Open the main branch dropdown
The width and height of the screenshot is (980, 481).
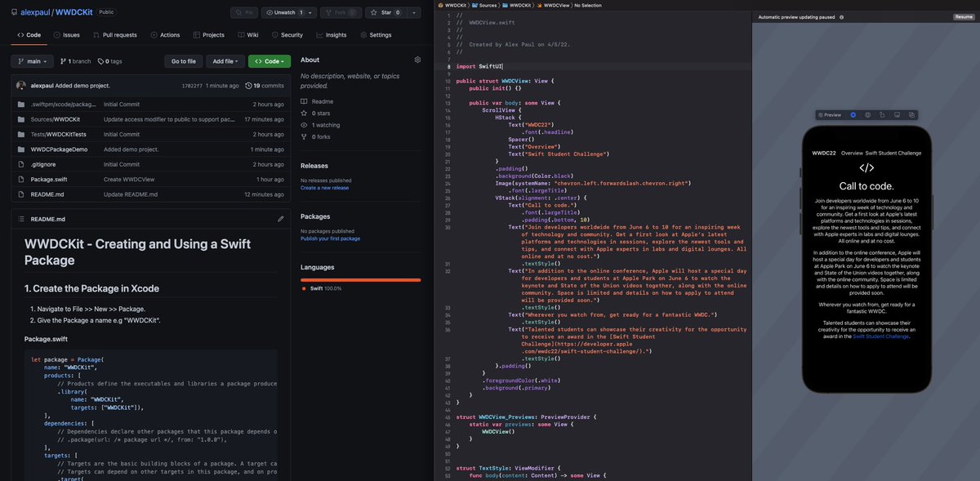[33, 61]
